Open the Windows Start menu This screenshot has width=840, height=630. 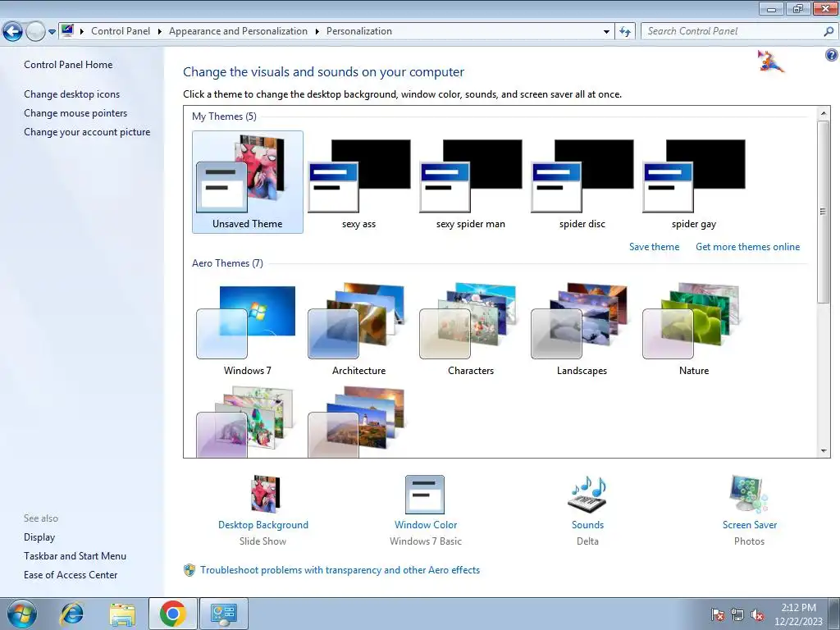click(21, 614)
